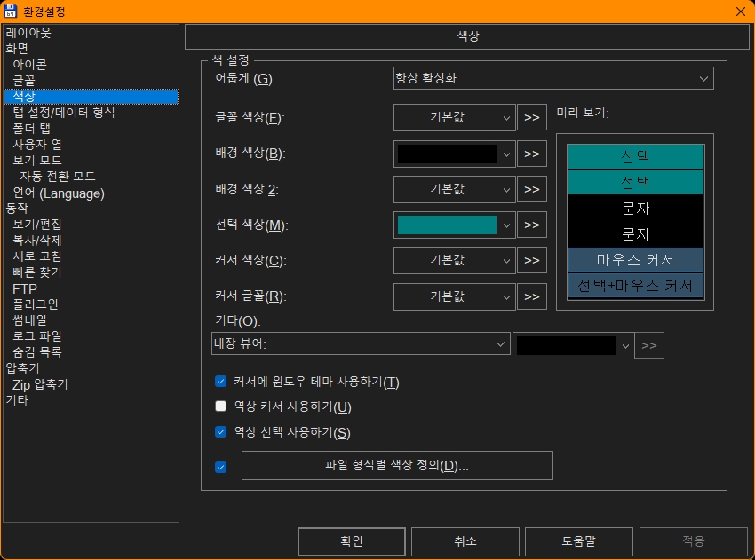Open 배경 색상 black color dropdown
755x560 pixels.
(x=454, y=154)
